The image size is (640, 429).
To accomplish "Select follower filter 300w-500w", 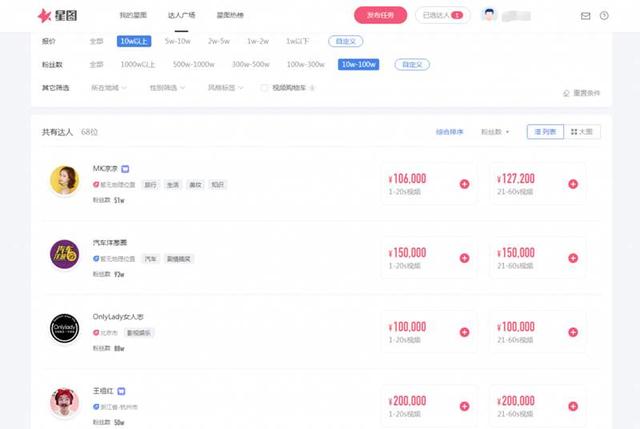I will 251,64.
